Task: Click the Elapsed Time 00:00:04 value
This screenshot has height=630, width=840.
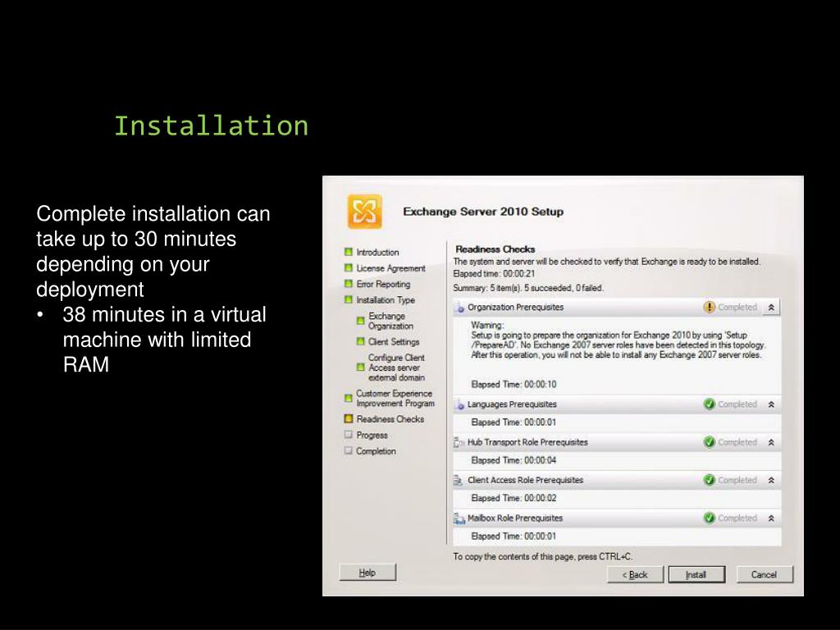Action: [x=514, y=460]
